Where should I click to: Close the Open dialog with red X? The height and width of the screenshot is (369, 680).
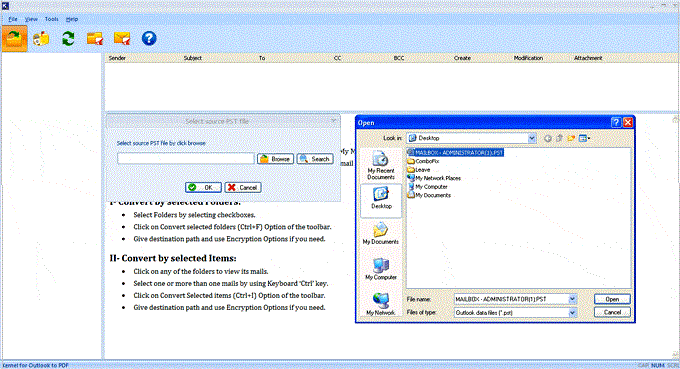click(x=628, y=123)
